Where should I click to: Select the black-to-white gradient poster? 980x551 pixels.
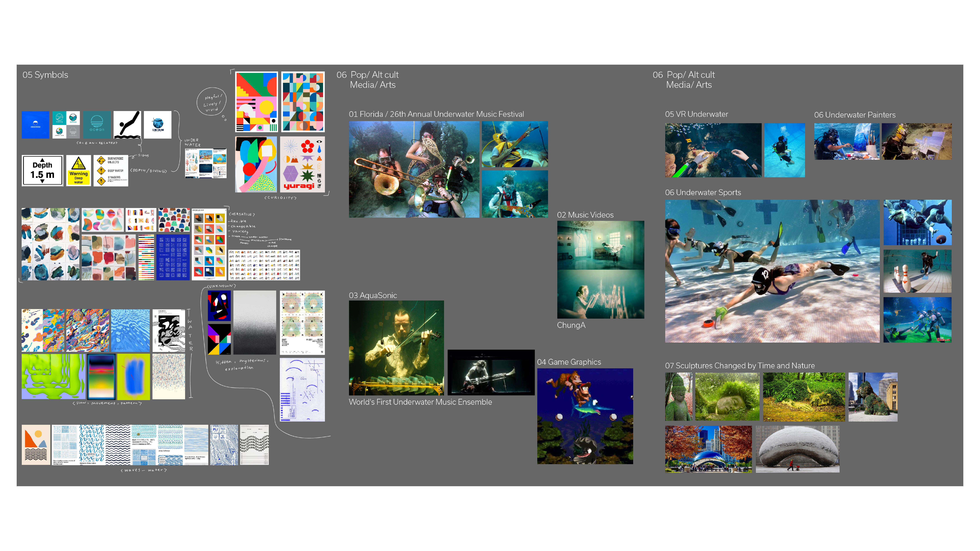(x=255, y=322)
